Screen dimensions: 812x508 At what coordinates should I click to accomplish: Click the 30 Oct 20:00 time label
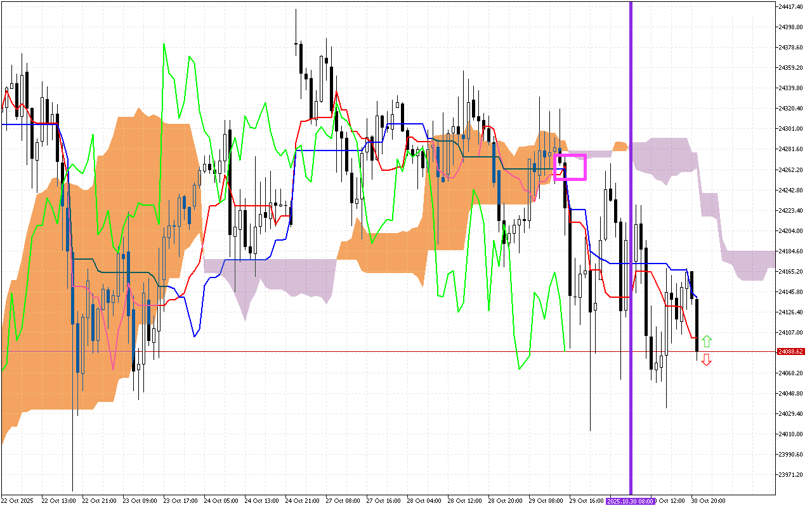[708, 501]
